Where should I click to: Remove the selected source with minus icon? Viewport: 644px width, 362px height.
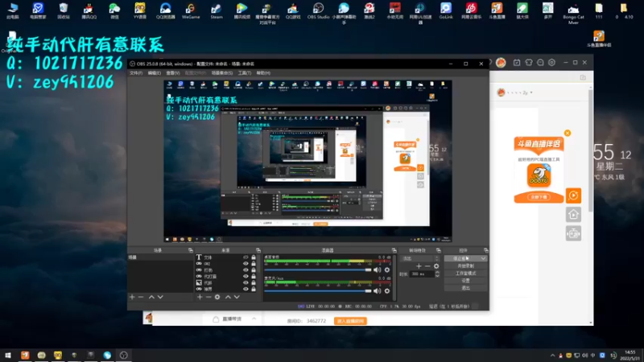[x=208, y=297]
